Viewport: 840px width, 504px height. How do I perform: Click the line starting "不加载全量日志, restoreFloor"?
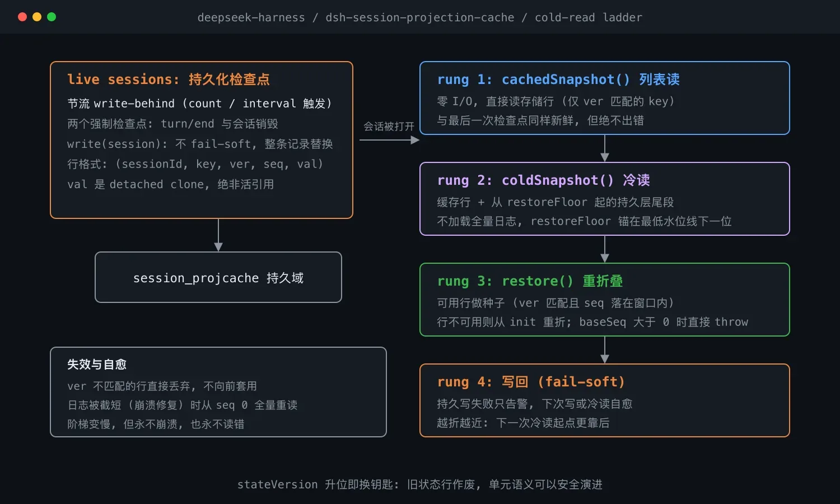pyautogui.click(x=585, y=221)
